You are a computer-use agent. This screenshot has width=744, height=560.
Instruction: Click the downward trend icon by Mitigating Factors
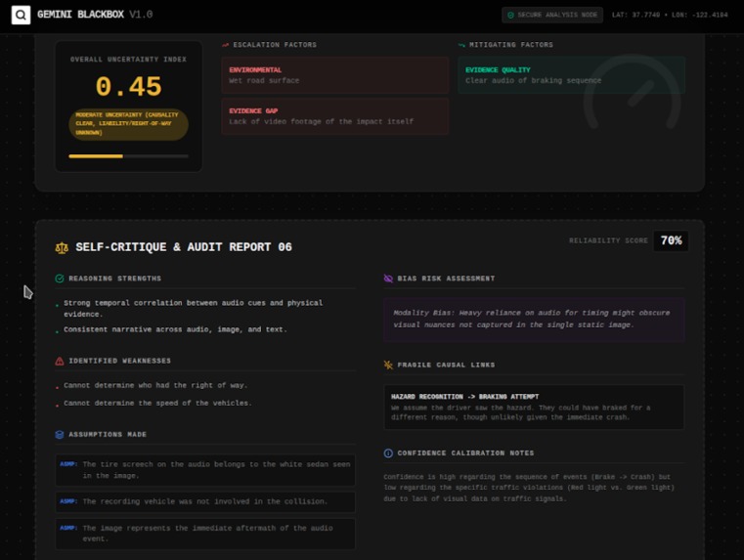pyautogui.click(x=461, y=45)
